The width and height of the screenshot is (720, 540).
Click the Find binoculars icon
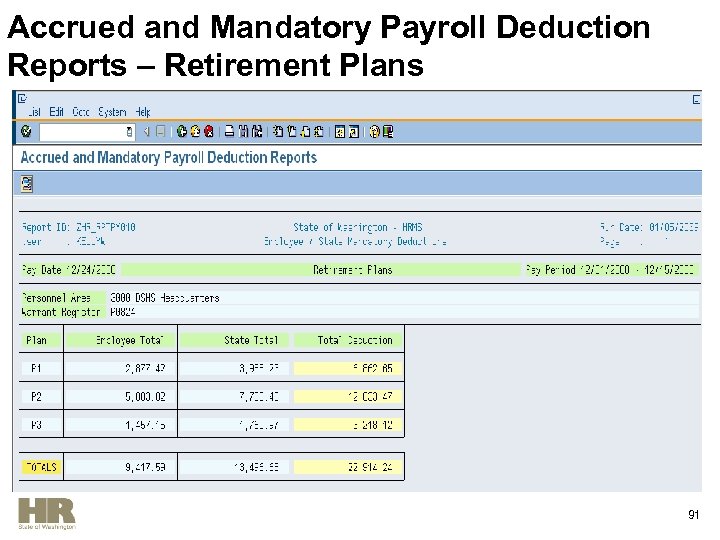[x=243, y=132]
